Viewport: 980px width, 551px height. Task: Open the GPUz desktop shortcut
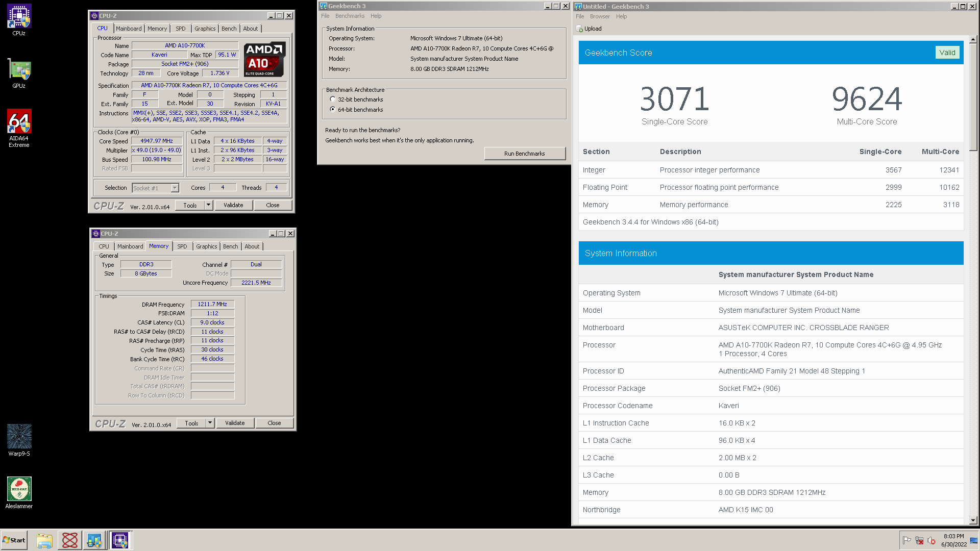tap(19, 74)
